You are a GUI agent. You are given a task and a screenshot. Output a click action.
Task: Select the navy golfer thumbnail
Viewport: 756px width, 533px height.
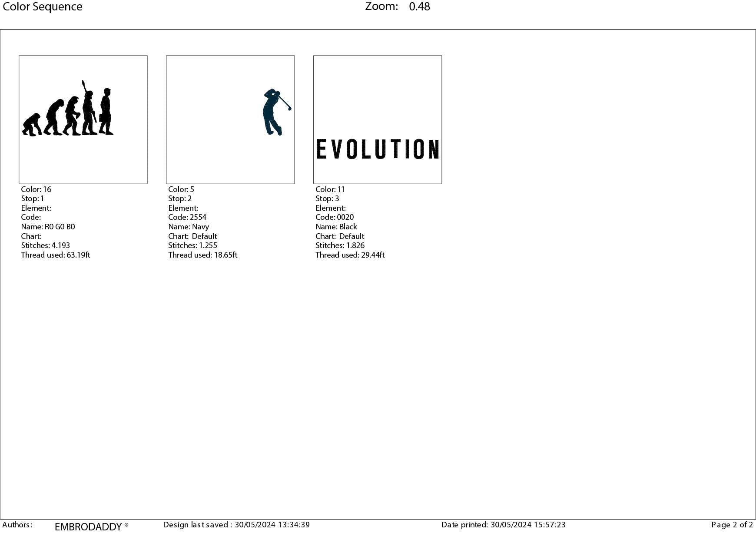coord(230,119)
